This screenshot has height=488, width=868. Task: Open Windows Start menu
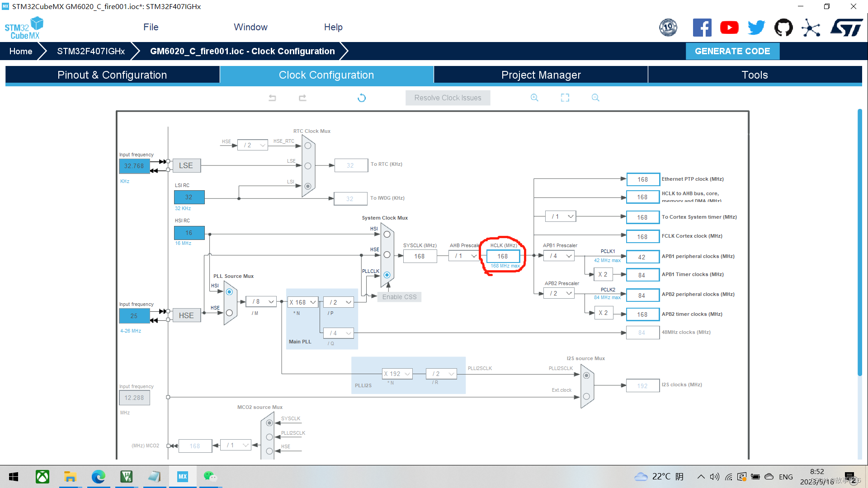pos(14,477)
